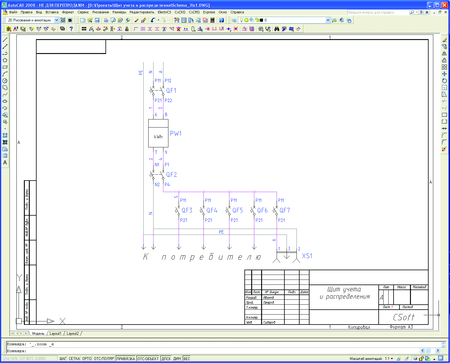Open the Размеры menu
450x363 pixels.
119,12
